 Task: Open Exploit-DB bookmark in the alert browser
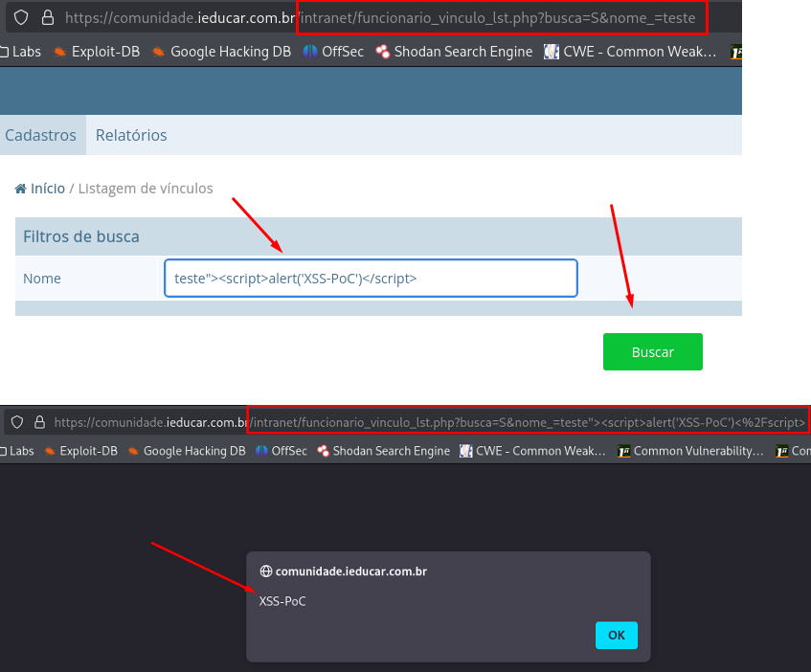81,451
